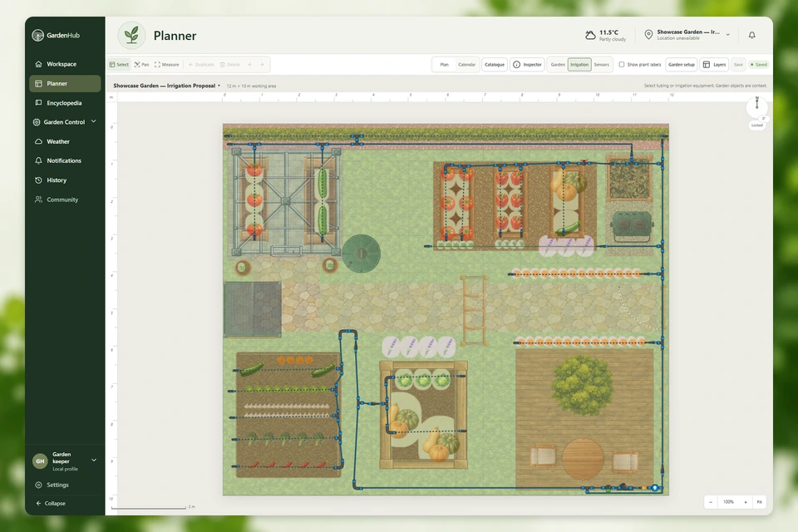Toggle the Locked label under the compass

pos(756,126)
